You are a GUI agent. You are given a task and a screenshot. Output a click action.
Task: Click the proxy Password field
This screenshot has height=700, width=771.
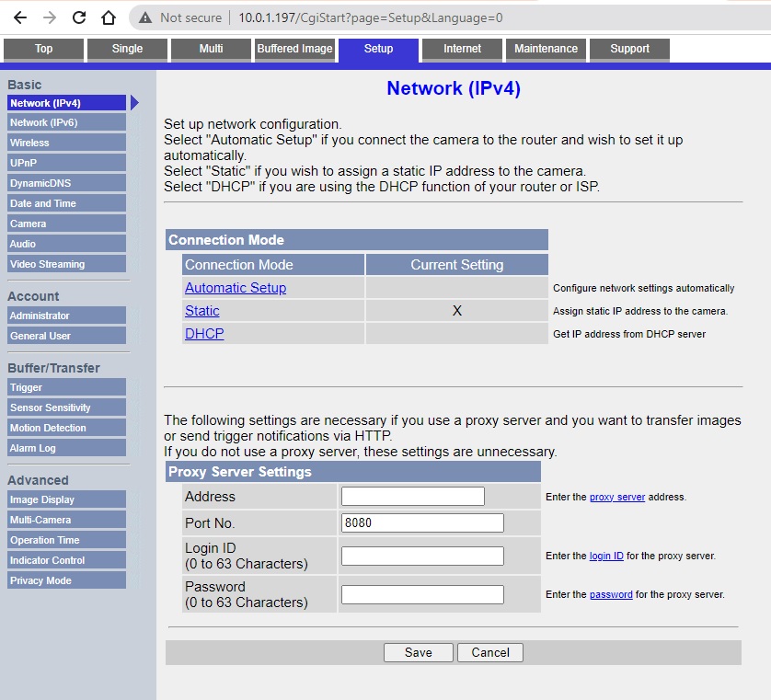(422, 594)
